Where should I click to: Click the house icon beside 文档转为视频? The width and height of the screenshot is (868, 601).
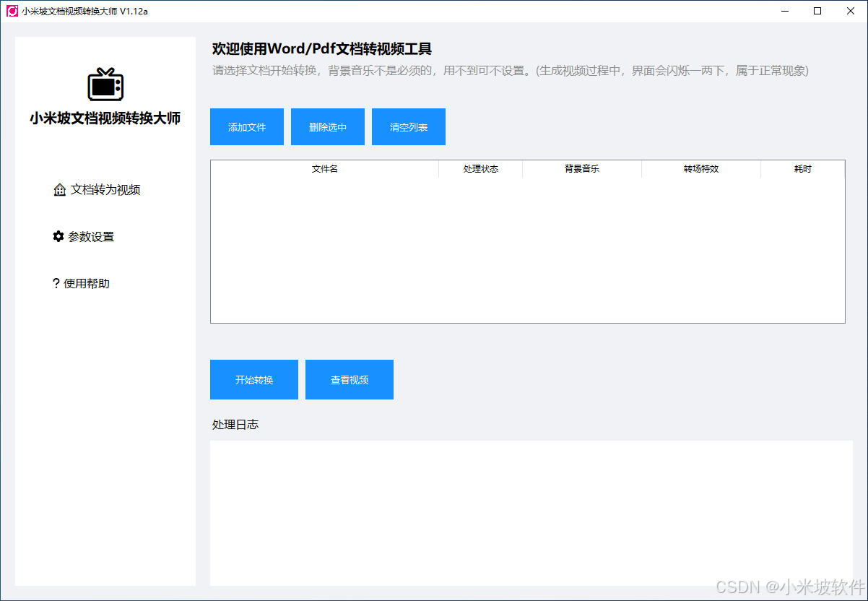tap(60, 190)
